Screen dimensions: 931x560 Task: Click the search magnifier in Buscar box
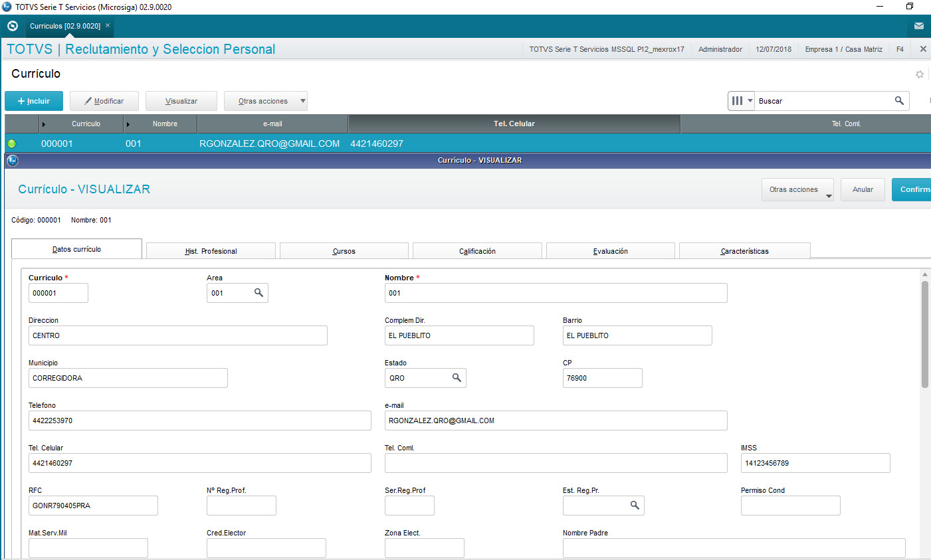(899, 101)
